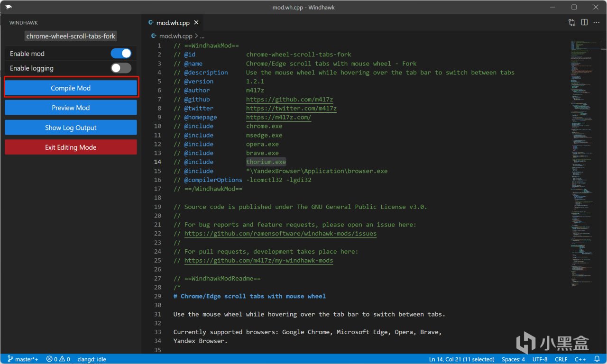Split the editor with the layout icon
This screenshot has width=607, height=364.
click(x=584, y=22)
